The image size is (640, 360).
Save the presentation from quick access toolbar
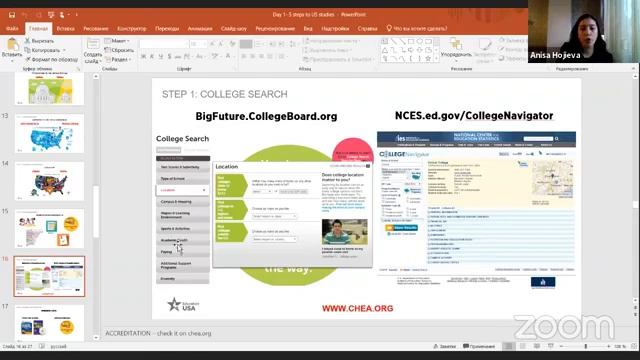click(x=12, y=15)
